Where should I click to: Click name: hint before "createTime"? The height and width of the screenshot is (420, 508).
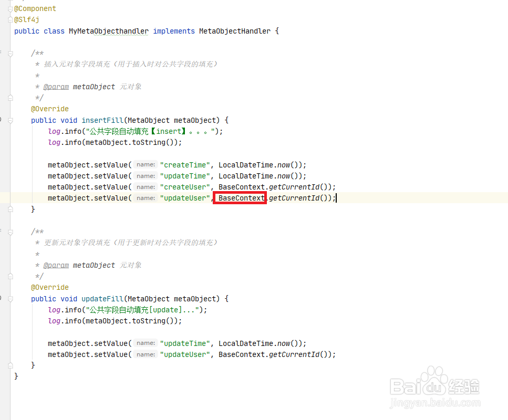146,165
